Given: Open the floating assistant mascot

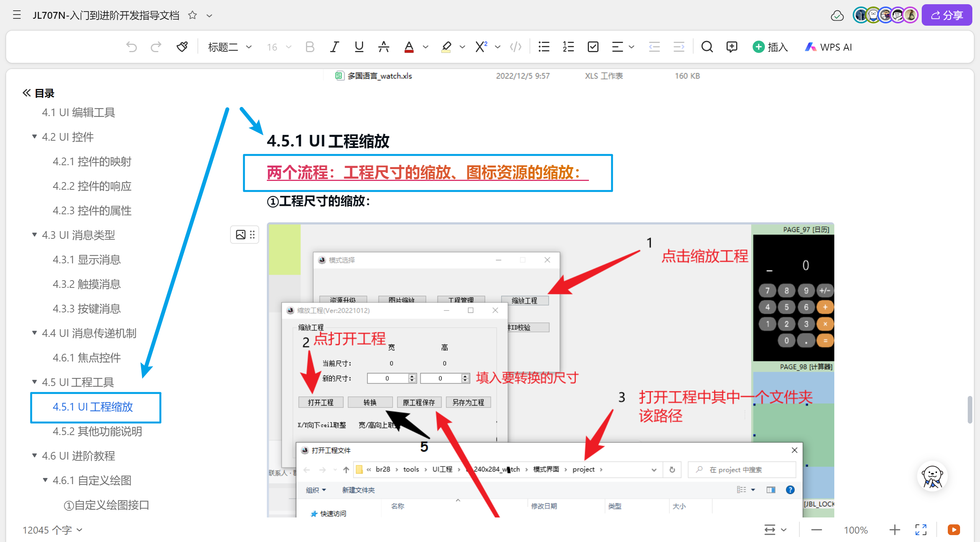Looking at the screenshot, I should click(932, 476).
